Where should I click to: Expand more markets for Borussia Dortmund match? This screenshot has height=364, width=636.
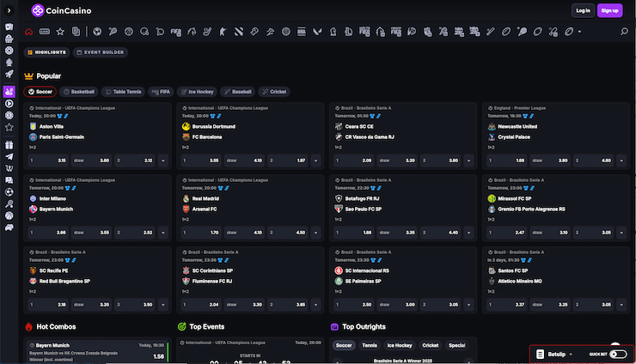pos(316,161)
